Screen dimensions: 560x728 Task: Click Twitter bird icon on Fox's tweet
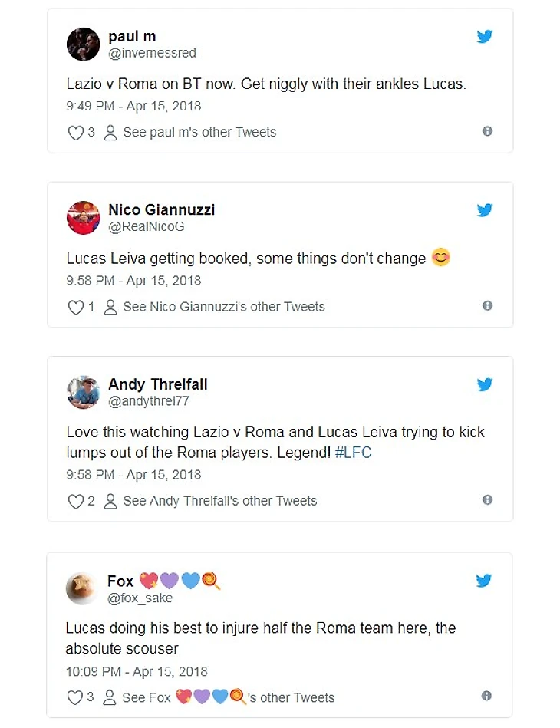coord(483,581)
